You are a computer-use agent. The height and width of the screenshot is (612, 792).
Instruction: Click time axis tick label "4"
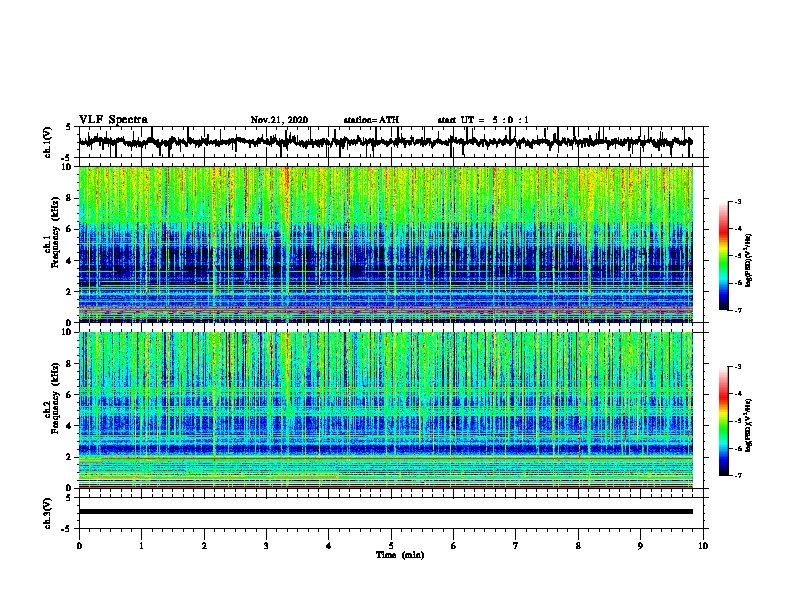(x=329, y=546)
